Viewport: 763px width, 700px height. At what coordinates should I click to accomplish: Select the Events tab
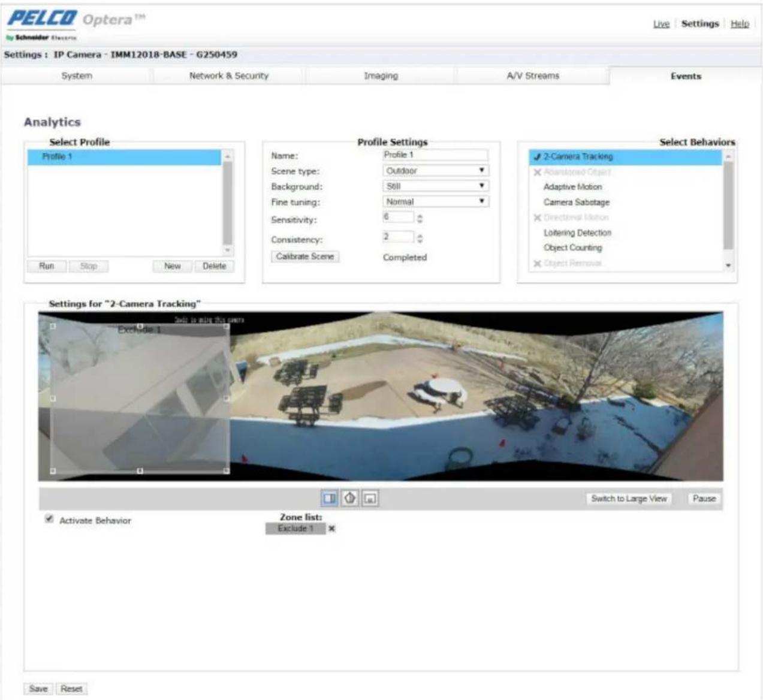point(686,76)
